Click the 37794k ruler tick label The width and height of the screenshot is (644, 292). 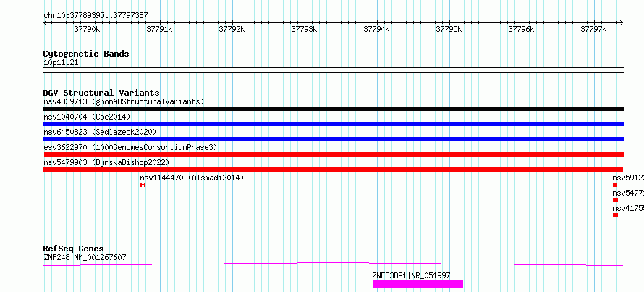pos(376,29)
